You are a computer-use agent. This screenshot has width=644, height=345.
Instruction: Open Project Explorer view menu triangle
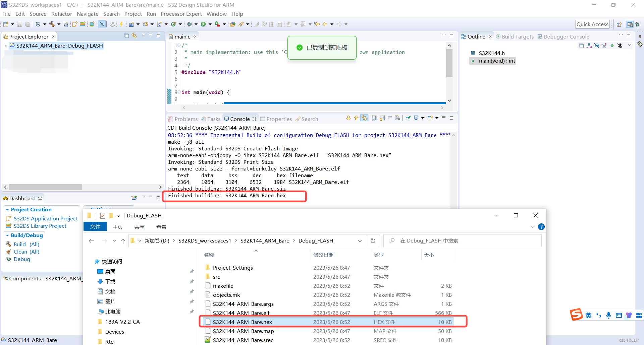pyautogui.click(x=144, y=35)
